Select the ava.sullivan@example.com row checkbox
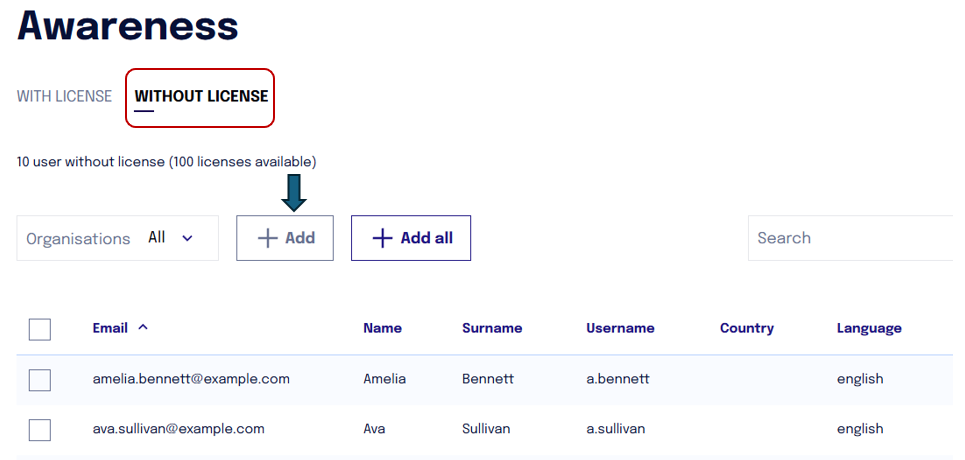The width and height of the screenshot is (965, 460). point(40,430)
